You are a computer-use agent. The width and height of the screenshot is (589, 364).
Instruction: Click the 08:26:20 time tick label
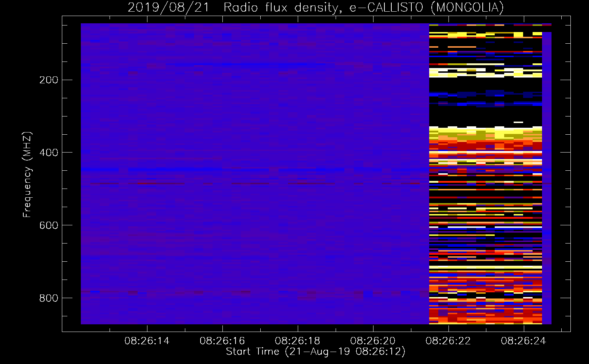(x=373, y=341)
